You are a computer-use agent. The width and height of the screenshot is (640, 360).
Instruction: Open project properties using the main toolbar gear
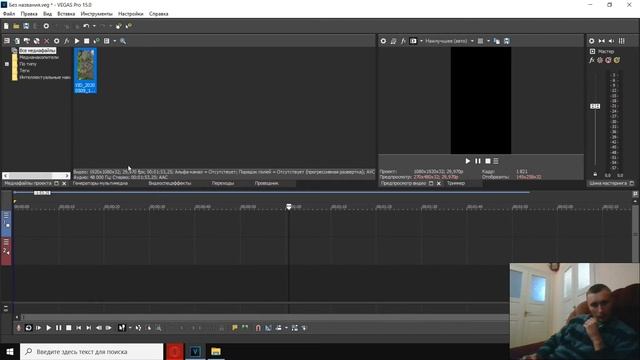[46, 26]
